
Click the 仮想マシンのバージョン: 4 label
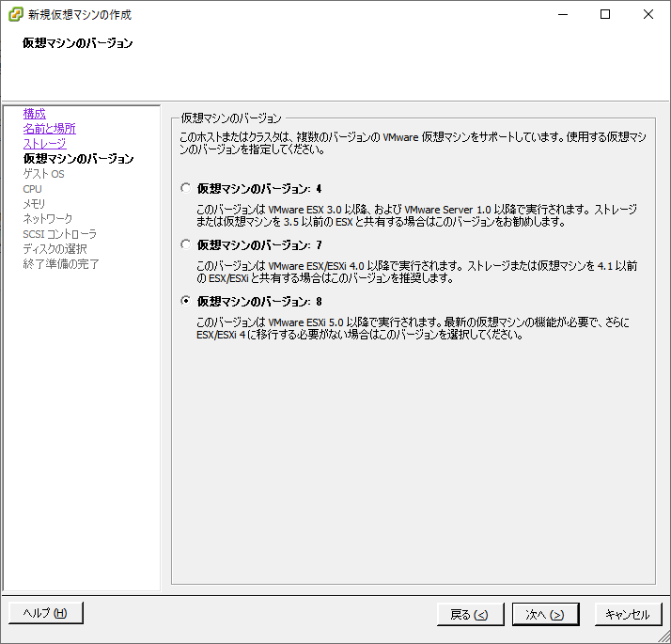pos(259,188)
